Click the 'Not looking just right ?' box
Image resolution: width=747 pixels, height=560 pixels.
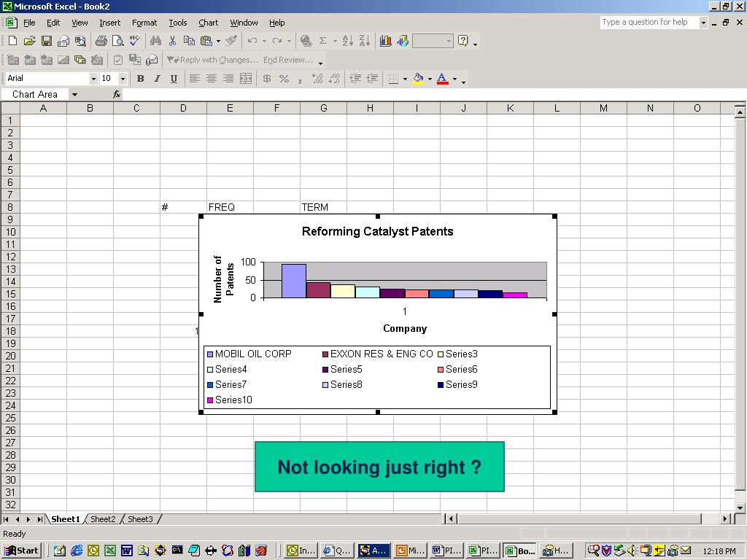point(379,467)
